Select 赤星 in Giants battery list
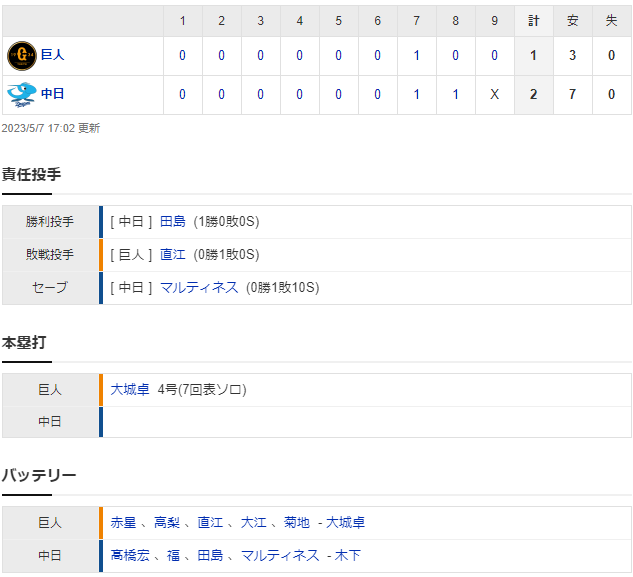 124,522
